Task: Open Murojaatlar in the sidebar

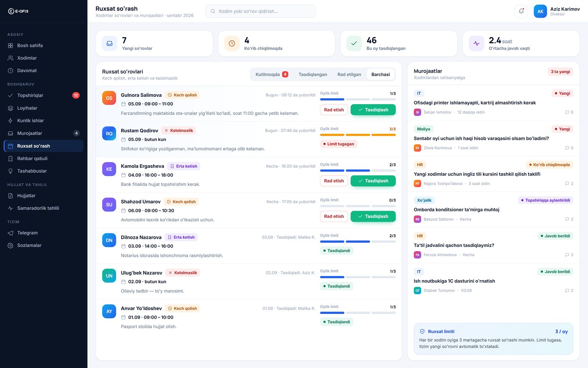Action: 44,133
